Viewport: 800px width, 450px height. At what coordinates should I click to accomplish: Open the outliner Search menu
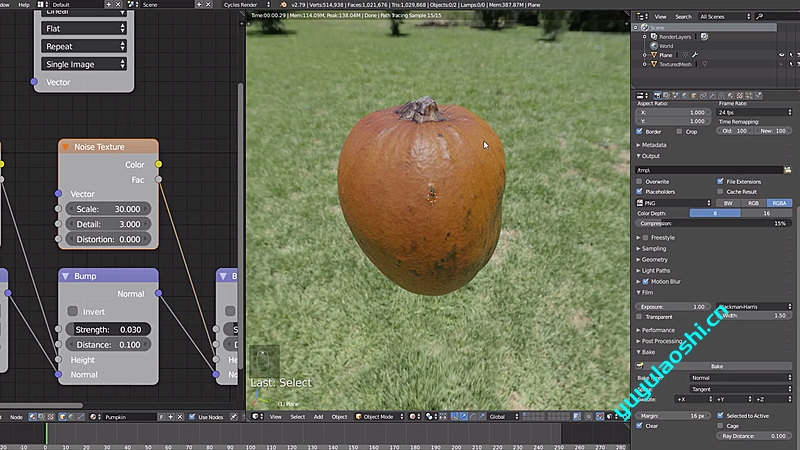[683, 16]
